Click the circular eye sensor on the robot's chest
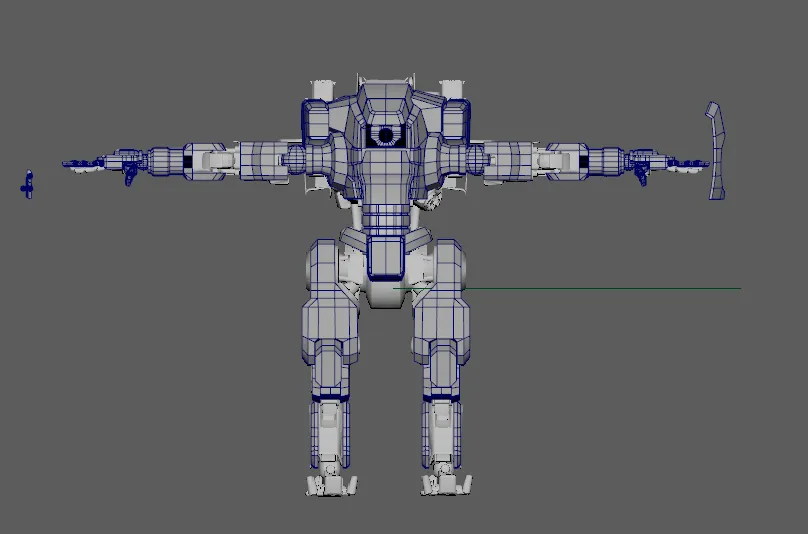Screen dimensions: 808x534 pos(385,135)
